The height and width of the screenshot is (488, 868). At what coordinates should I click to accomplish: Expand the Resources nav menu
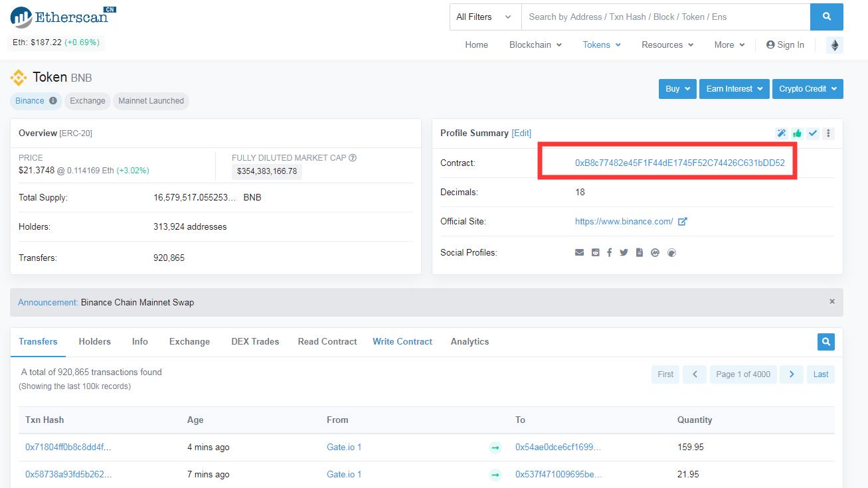[x=667, y=45]
